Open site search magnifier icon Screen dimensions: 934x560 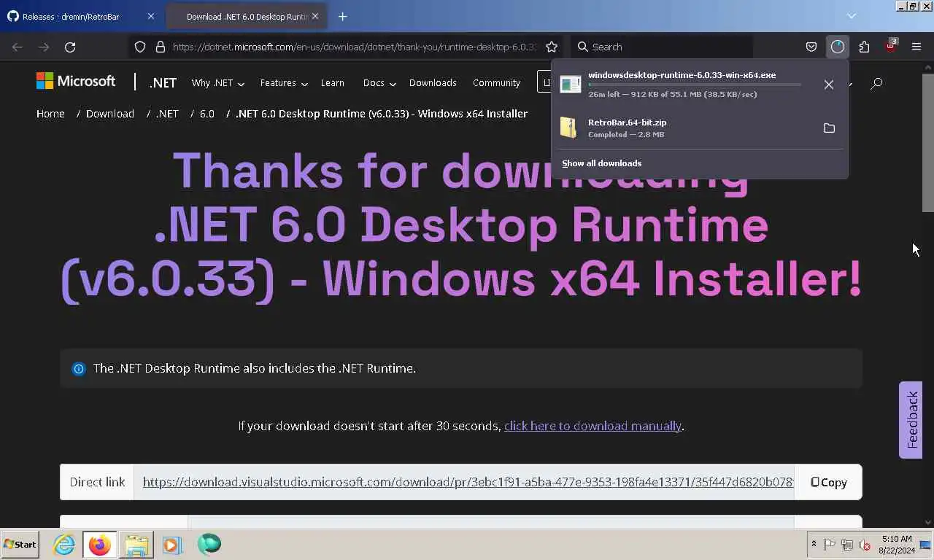(x=876, y=83)
